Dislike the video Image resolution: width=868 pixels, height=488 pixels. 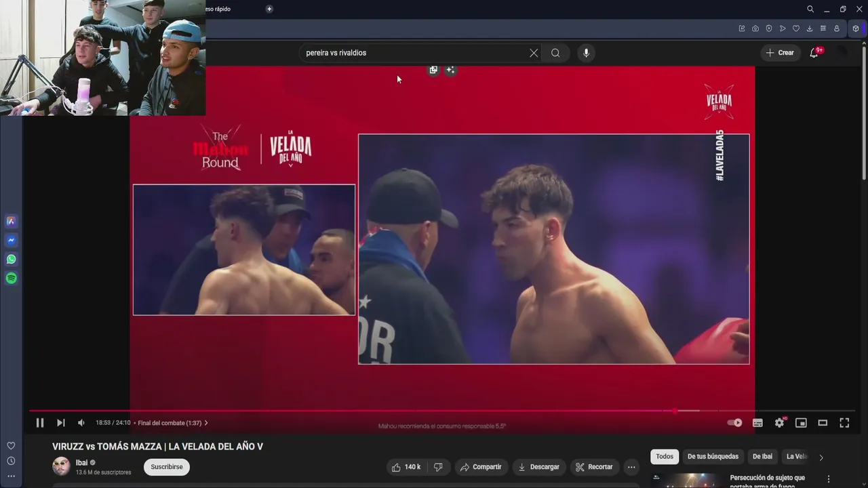438,467
